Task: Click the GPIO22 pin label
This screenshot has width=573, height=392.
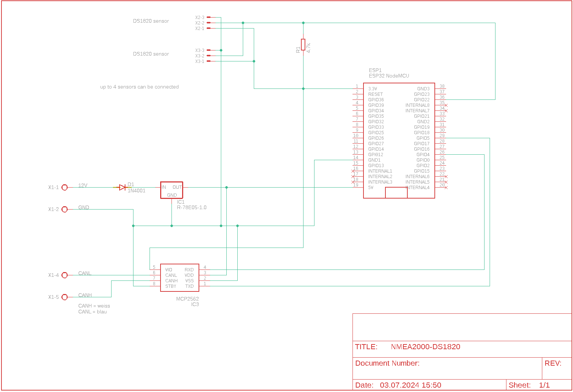Action: (x=422, y=100)
